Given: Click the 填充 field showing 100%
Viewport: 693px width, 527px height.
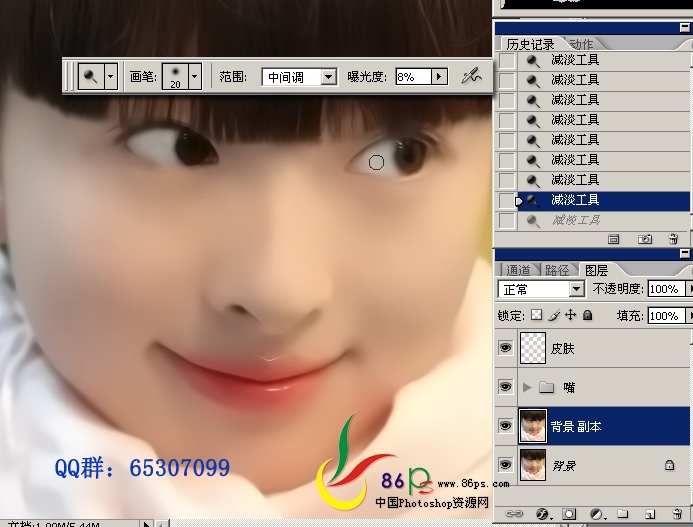Looking at the screenshot, I should [666, 316].
